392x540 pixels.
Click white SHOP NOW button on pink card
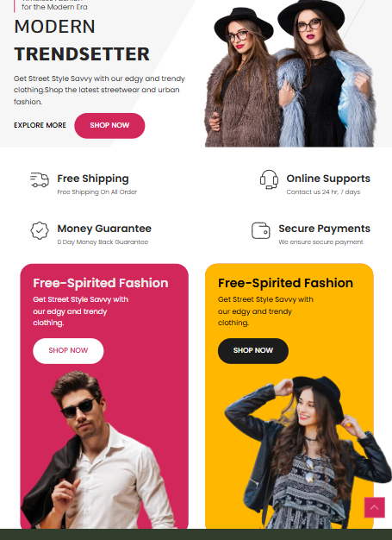68,350
